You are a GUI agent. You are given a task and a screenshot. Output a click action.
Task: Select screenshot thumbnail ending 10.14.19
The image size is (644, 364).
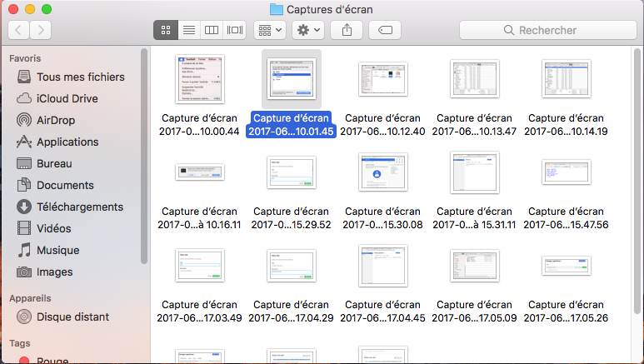pos(566,79)
